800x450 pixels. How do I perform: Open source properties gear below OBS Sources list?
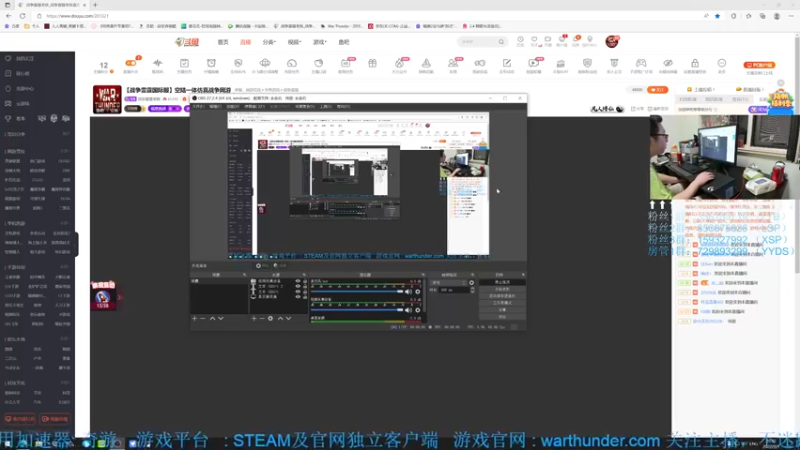[270, 318]
